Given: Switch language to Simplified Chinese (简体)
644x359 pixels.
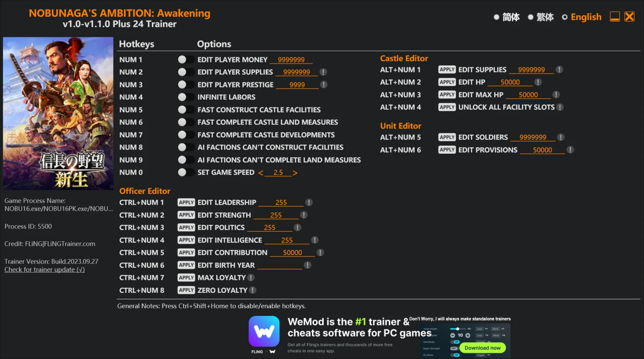Looking at the screenshot, I should coord(496,17).
